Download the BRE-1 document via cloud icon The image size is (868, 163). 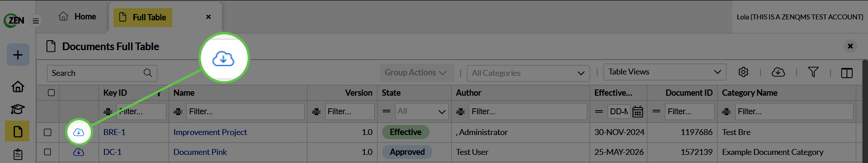pos(79,132)
